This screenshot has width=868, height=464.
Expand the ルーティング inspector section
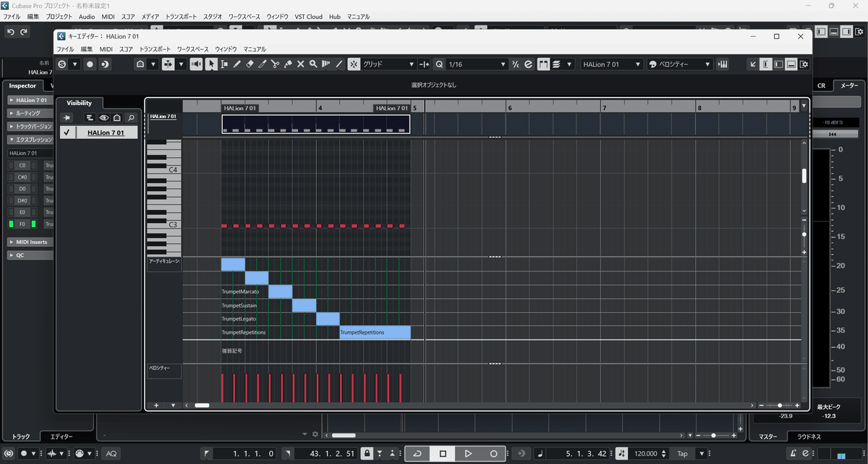click(x=29, y=114)
